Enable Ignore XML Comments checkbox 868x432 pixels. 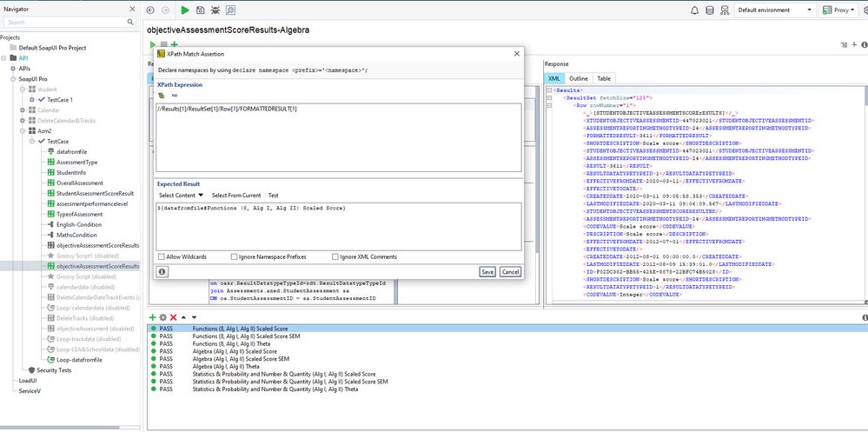pos(335,257)
